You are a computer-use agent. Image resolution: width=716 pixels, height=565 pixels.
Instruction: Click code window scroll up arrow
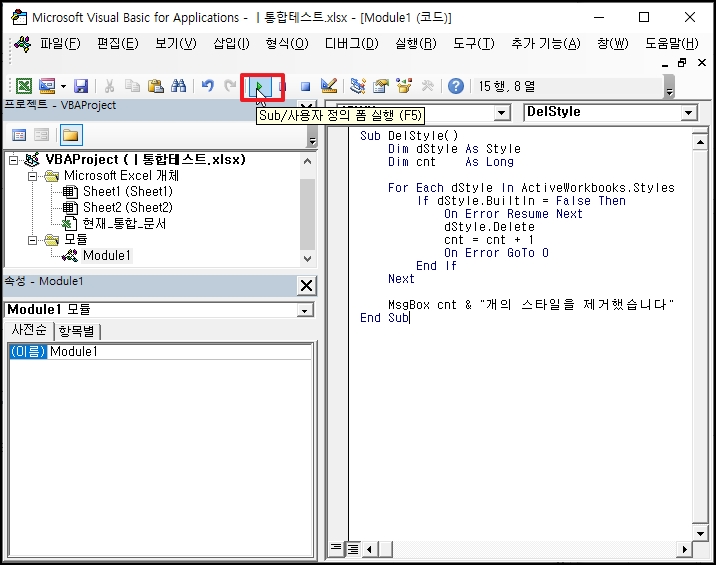pos(700,143)
